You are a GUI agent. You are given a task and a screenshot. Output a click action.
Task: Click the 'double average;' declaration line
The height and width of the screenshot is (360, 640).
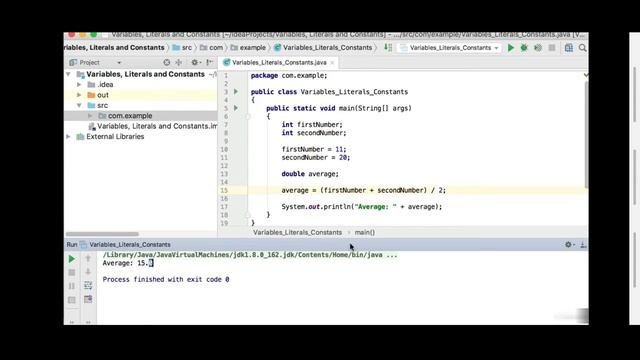310,174
